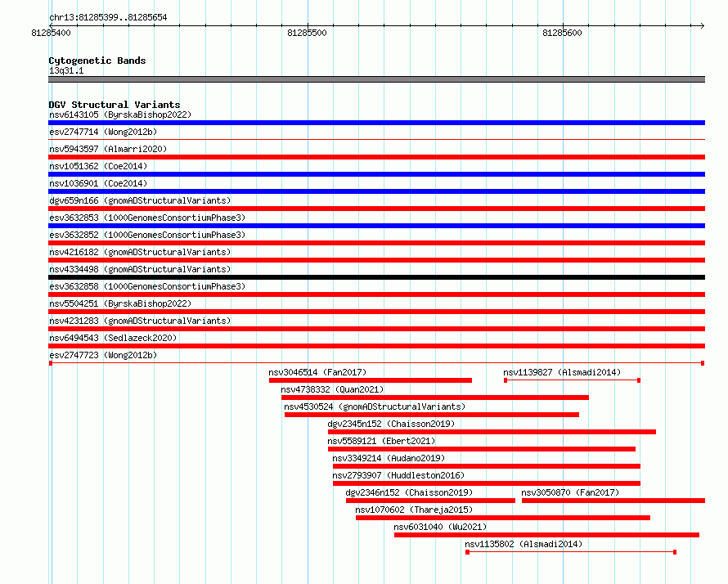Click nsv2793907 (Huddleston2016) label
The image size is (728, 584).
point(398,475)
